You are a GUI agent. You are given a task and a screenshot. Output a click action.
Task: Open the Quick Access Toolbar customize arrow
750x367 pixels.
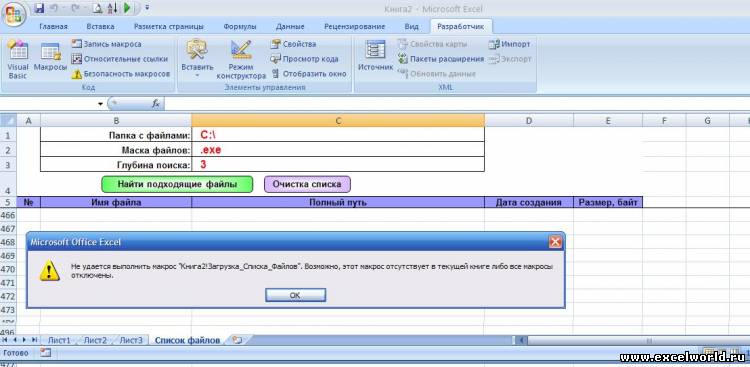147,8
